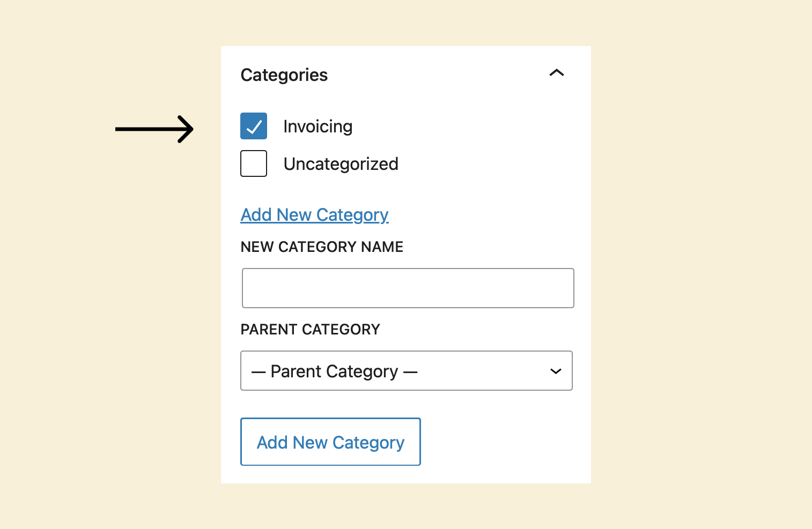Open the Parent Category dropdown
The width and height of the screenshot is (812, 529).
[x=406, y=371]
